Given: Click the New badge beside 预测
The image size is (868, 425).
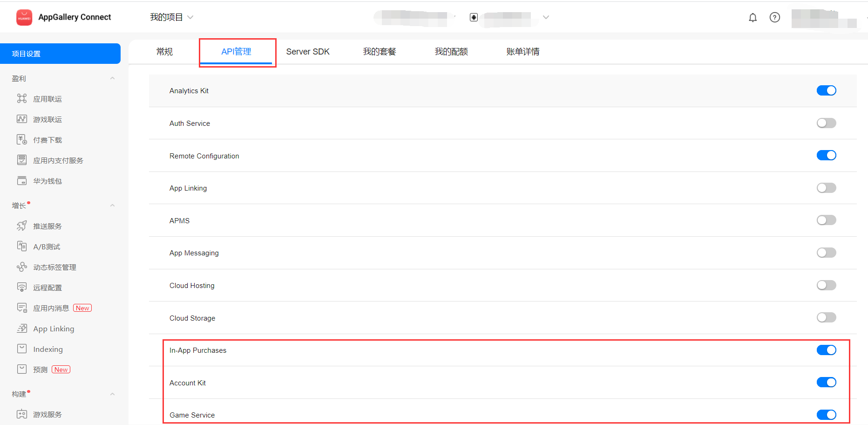Looking at the screenshot, I should pyautogui.click(x=61, y=370).
